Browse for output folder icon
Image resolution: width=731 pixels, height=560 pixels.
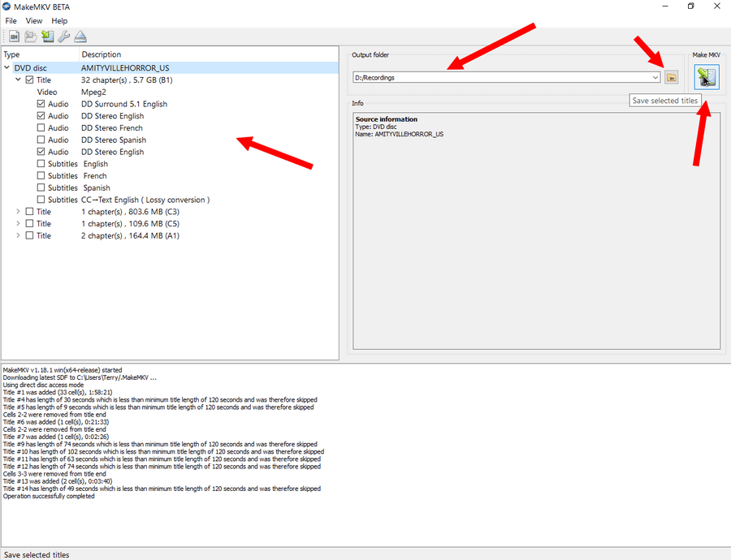[x=672, y=77]
